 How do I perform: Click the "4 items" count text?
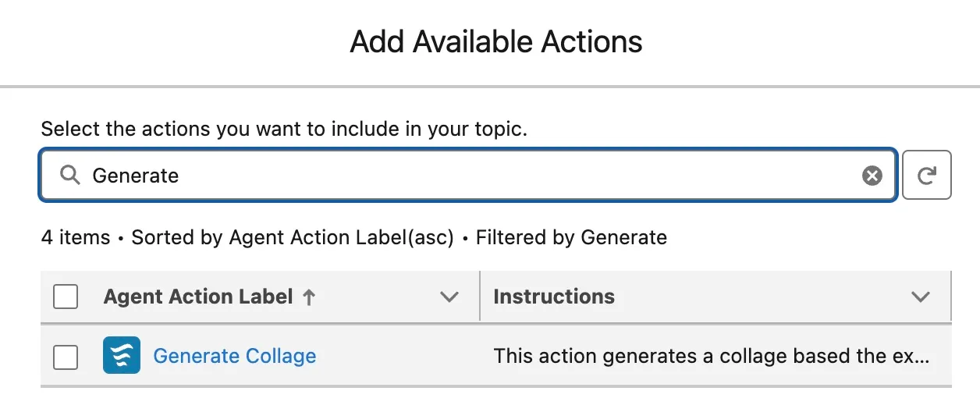coord(76,237)
